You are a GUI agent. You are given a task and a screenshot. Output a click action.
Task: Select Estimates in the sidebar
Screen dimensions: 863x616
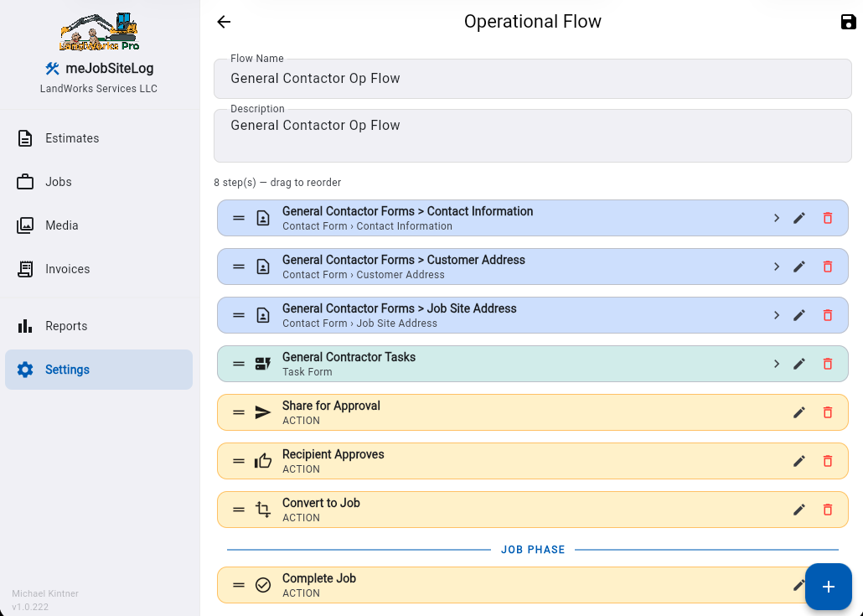pyautogui.click(x=72, y=138)
